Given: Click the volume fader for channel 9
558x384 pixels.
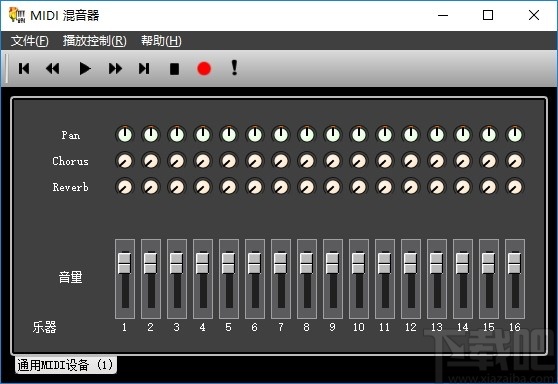Looking at the screenshot, I should (333, 263).
